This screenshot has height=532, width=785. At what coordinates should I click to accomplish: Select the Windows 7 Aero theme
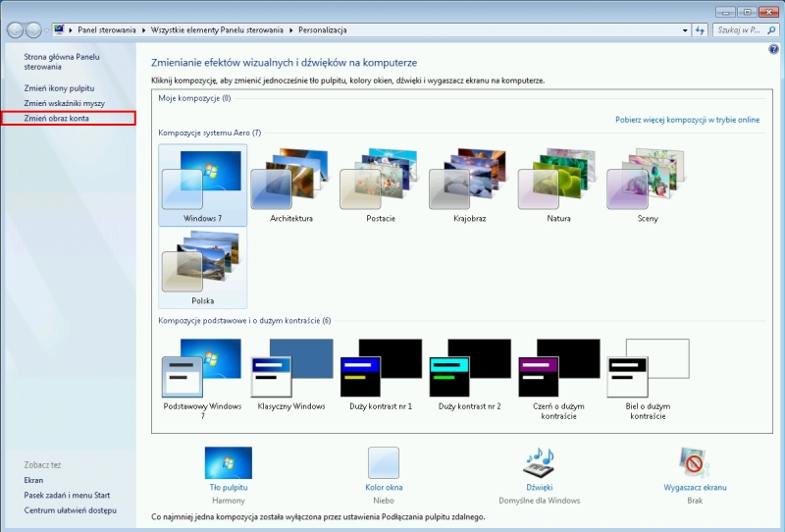point(203,185)
